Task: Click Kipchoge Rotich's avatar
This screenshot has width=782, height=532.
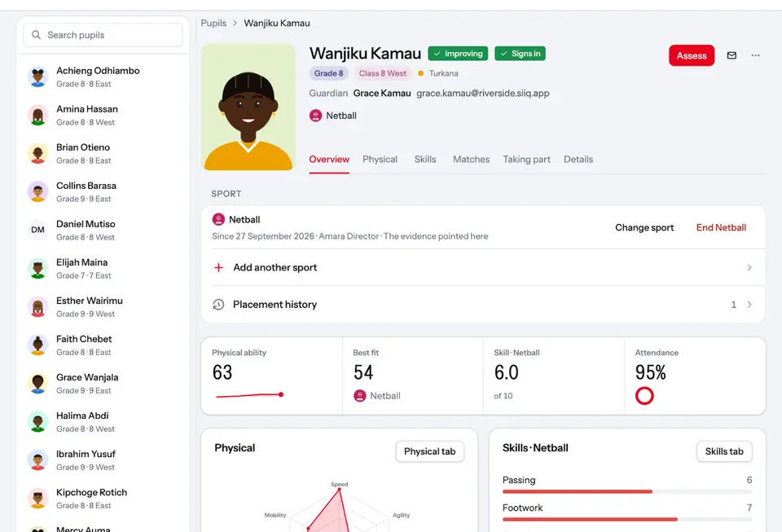Action: pyautogui.click(x=38, y=499)
